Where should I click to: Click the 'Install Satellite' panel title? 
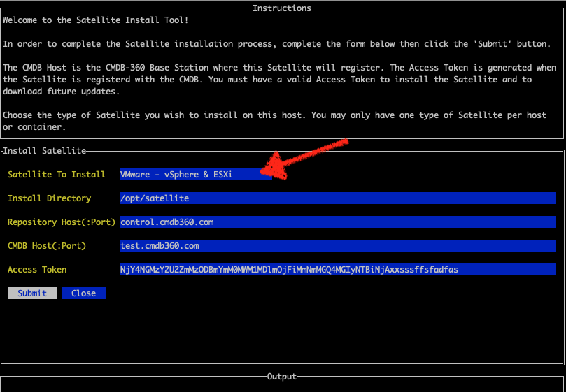tap(44, 151)
